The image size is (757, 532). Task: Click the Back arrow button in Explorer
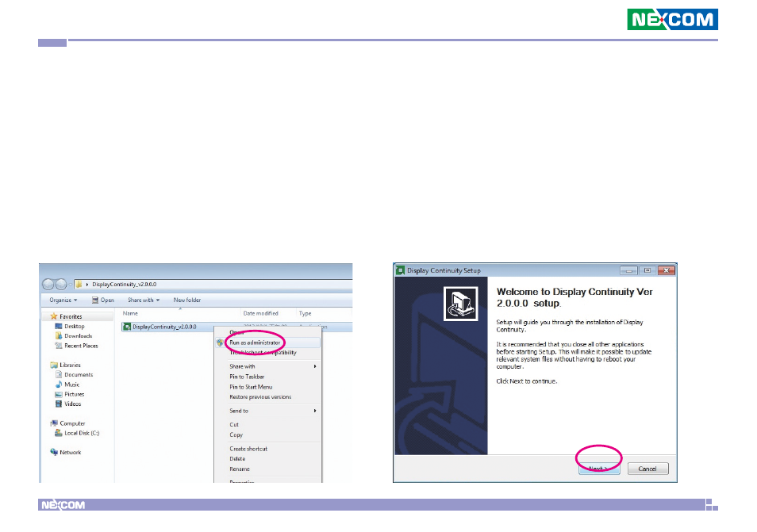click(48, 285)
